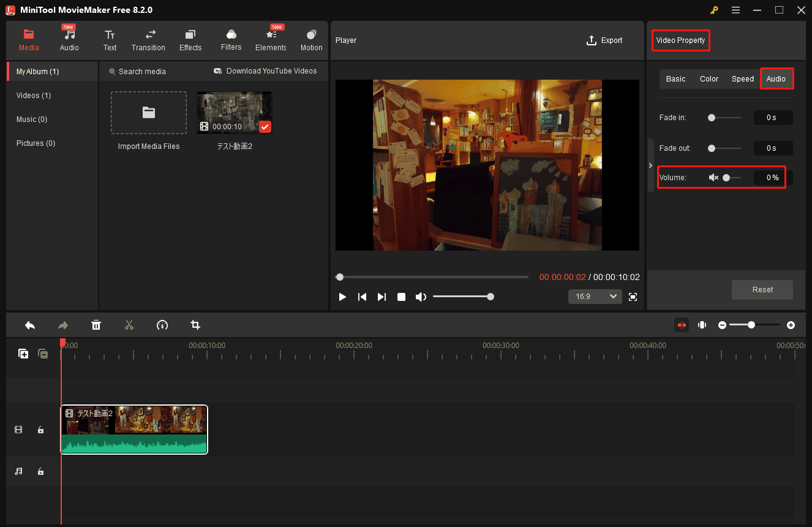Viewport: 812px width, 527px height.
Task: Toggle the red checkmark on テスト動画2 thumbnail
Action: [265, 127]
